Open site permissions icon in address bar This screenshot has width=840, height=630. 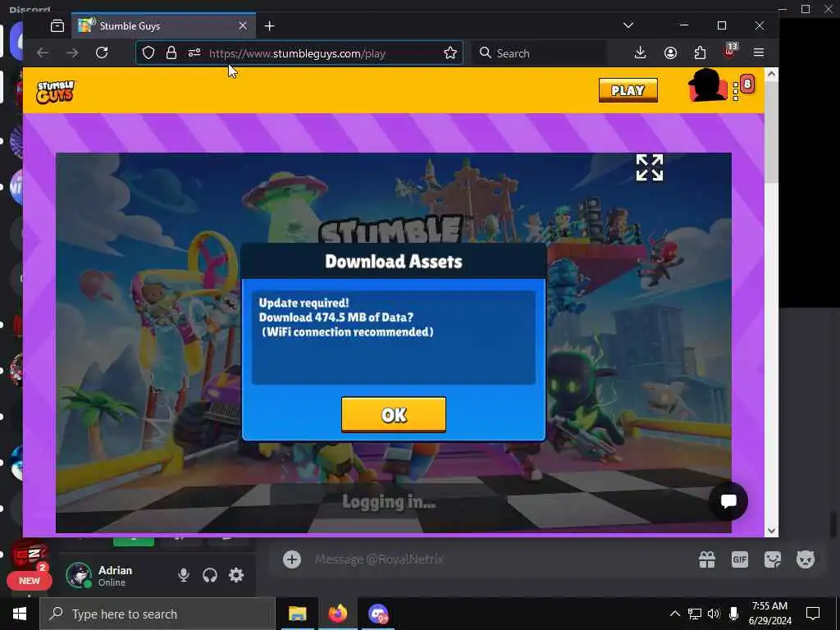pos(194,53)
